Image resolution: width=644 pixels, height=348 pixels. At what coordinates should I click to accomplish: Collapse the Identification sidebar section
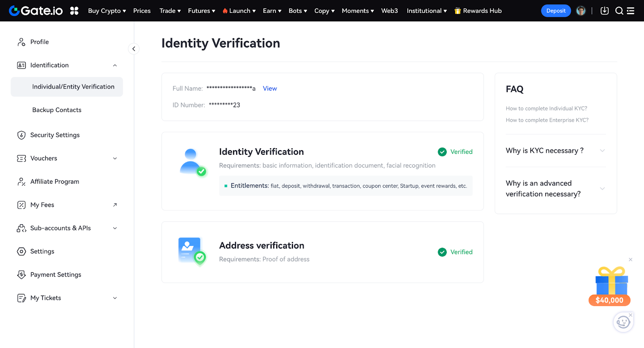(x=115, y=65)
